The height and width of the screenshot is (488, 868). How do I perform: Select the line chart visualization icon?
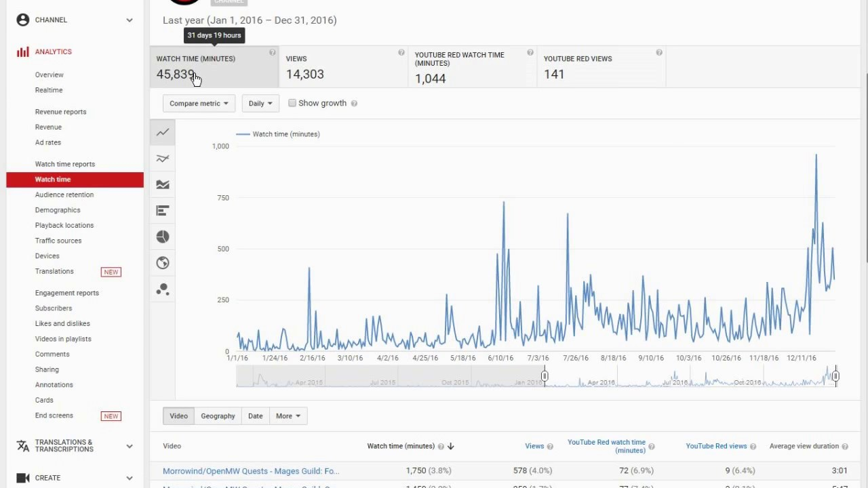tap(162, 132)
